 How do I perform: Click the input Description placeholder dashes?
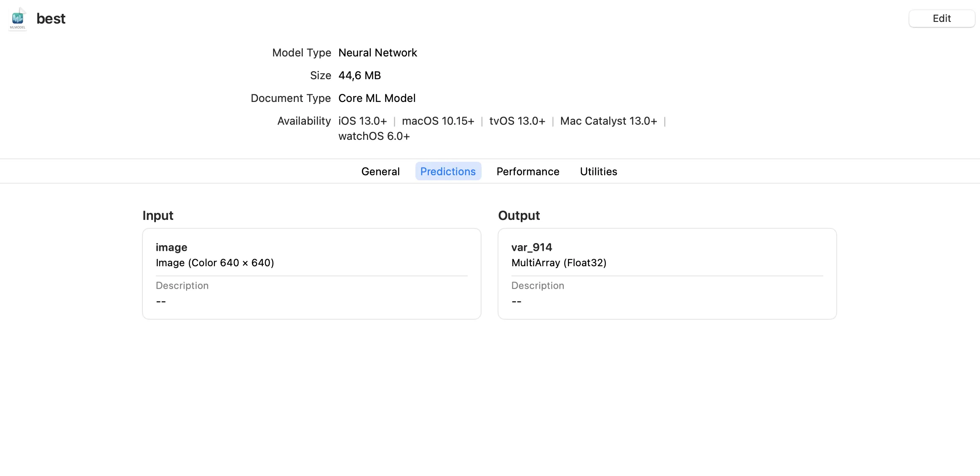tap(161, 302)
